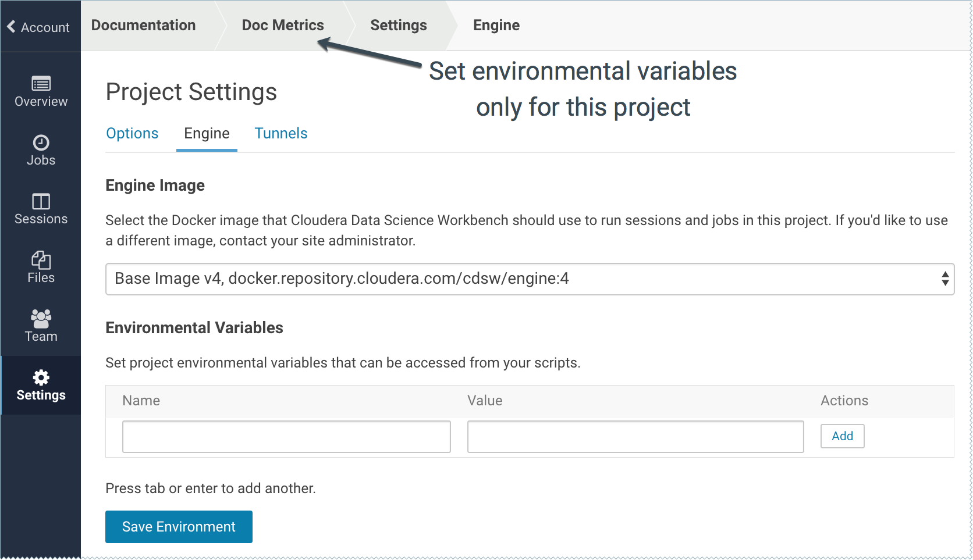Click the Documentation breadcrumb
This screenshot has height=560, width=973.
(x=143, y=25)
